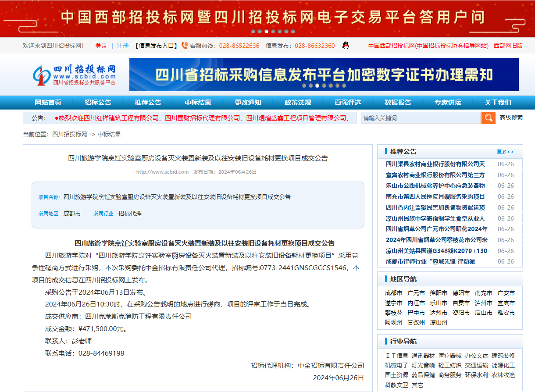
Task: Click the supplier name 四川克莱斯克消防工程有限责任公司
Action: point(138,316)
